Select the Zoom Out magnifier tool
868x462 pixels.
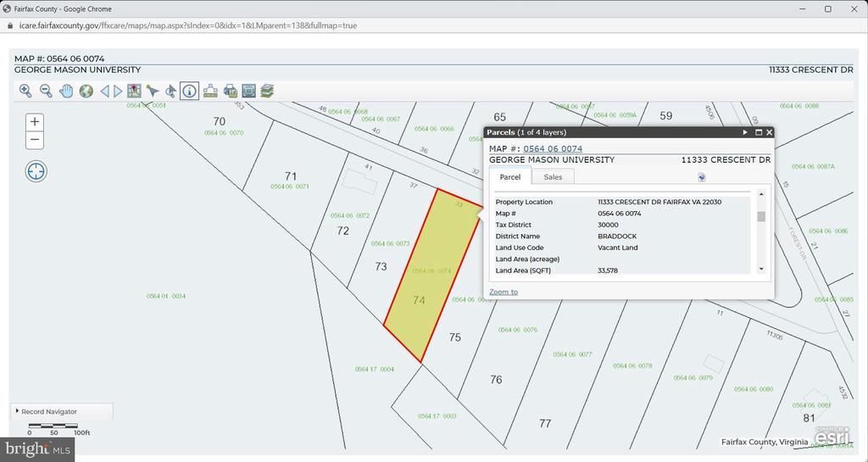click(46, 91)
